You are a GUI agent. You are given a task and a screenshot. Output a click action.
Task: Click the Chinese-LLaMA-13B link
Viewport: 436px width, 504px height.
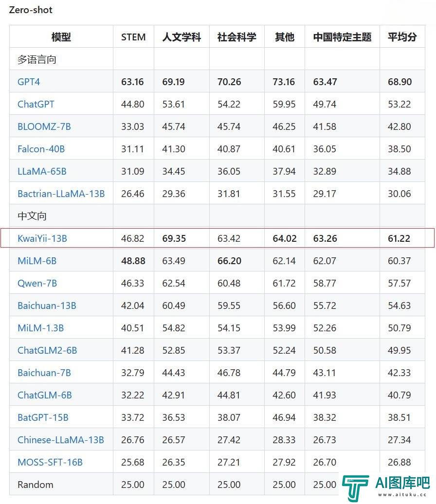[x=61, y=440]
